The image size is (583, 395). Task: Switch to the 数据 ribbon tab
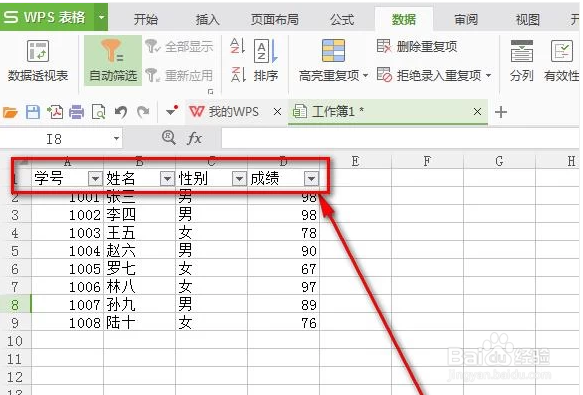pos(404,19)
